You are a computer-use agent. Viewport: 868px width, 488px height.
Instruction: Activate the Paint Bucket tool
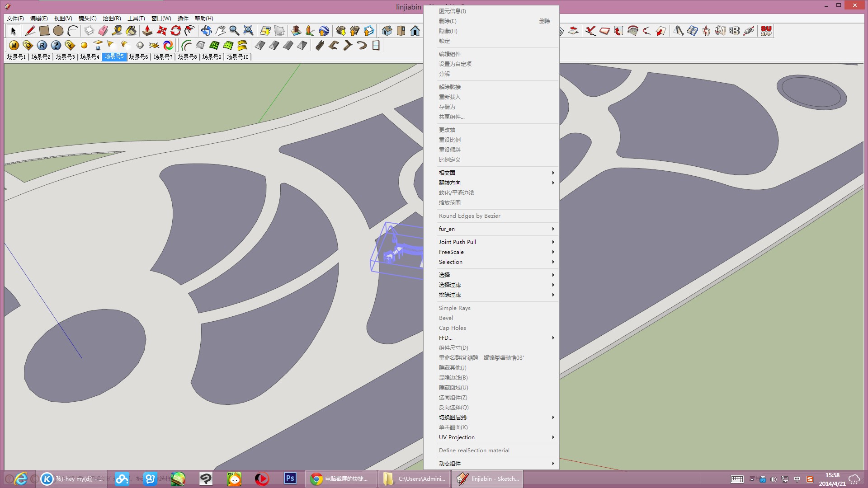point(131,31)
